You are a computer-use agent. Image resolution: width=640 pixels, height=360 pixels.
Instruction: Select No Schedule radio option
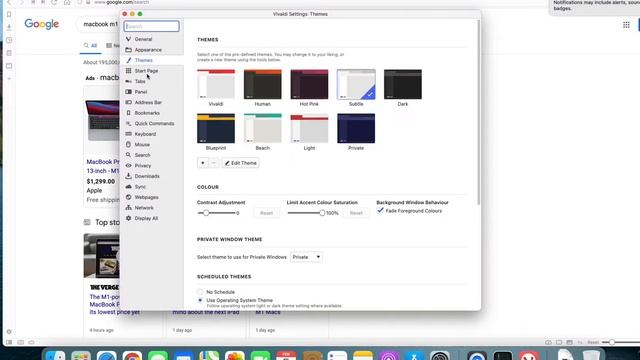click(x=200, y=292)
